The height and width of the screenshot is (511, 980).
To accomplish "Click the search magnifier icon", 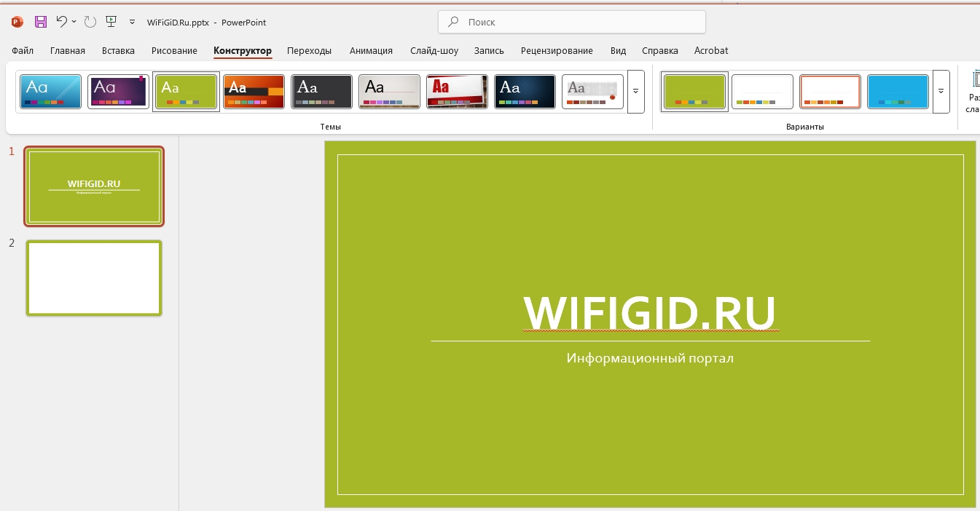I will coord(453,22).
